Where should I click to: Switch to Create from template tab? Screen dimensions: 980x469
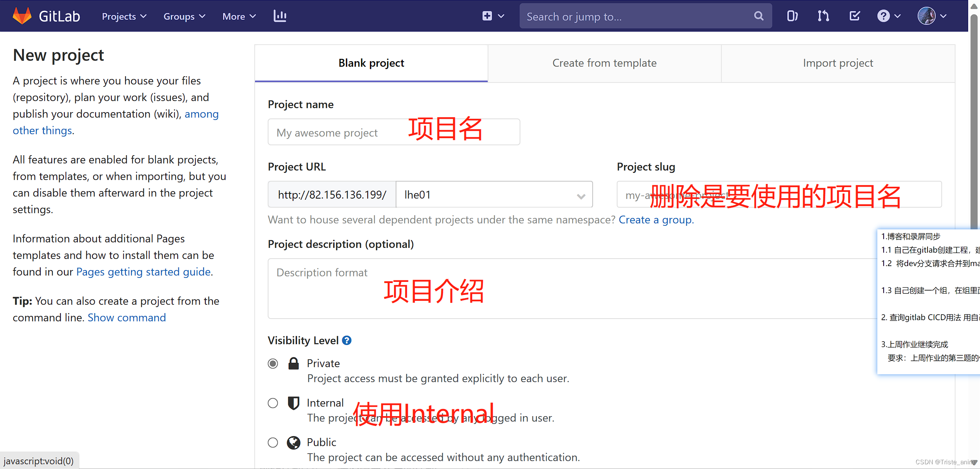coord(604,63)
